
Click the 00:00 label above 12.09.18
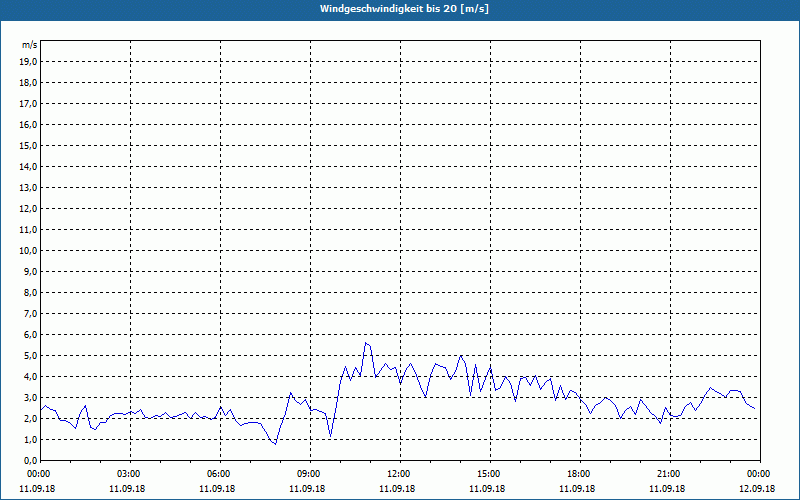(x=758, y=474)
